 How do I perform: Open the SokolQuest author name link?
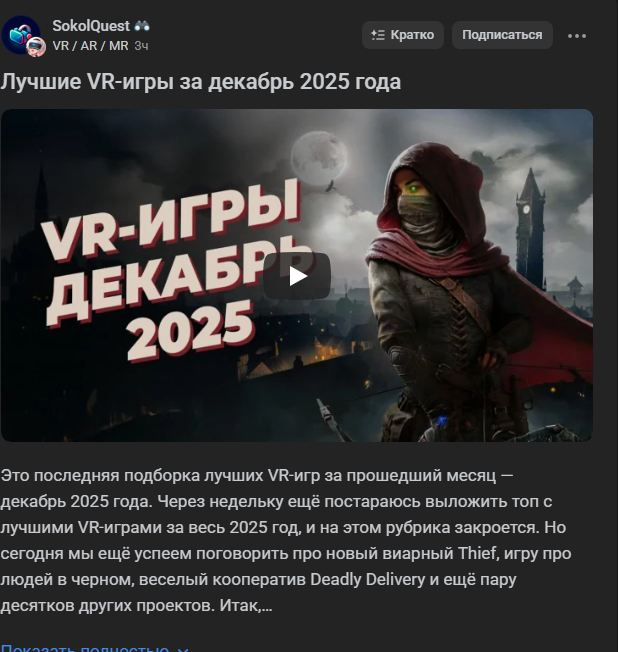tap(91, 26)
